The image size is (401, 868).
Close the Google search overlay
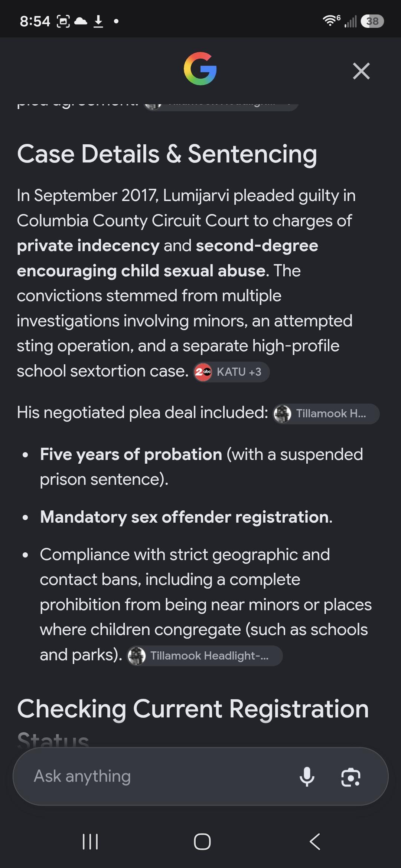click(361, 71)
